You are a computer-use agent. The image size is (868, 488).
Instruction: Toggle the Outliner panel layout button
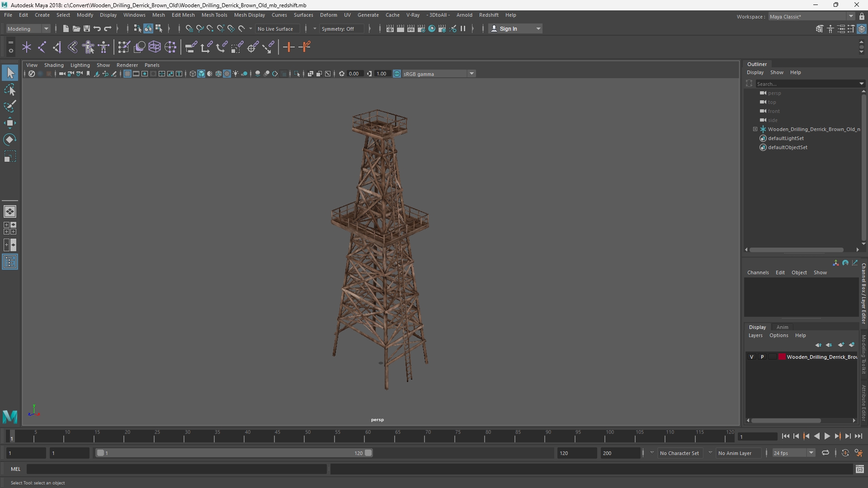[10, 262]
